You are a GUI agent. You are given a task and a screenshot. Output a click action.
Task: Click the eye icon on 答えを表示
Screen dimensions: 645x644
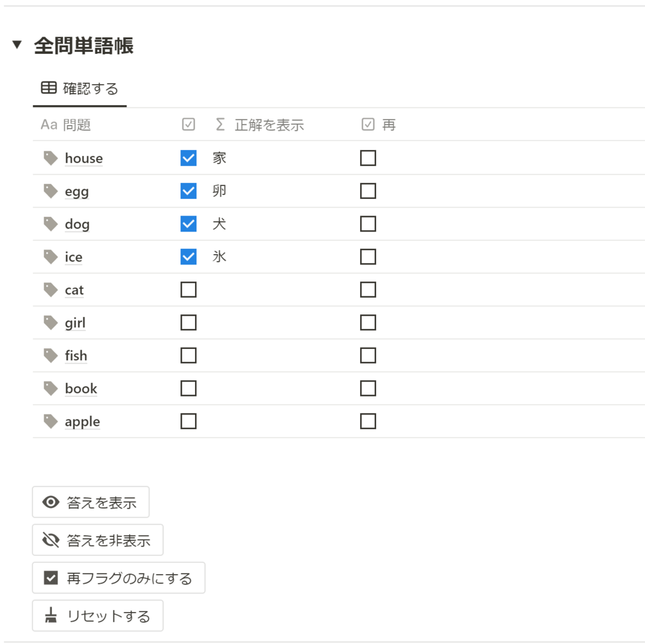(x=51, y=502)
